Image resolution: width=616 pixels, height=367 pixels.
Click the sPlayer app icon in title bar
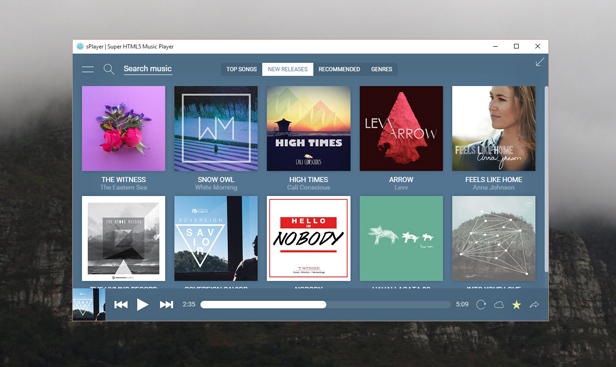tap(80, 46)
